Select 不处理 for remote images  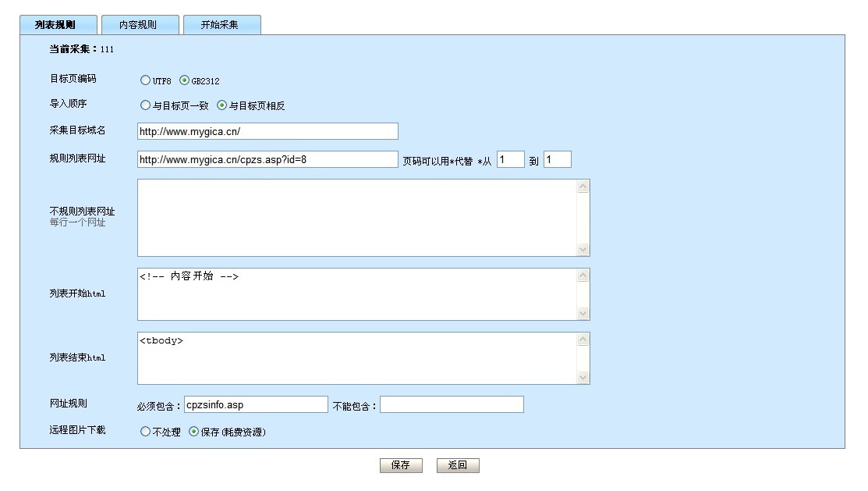145,432
